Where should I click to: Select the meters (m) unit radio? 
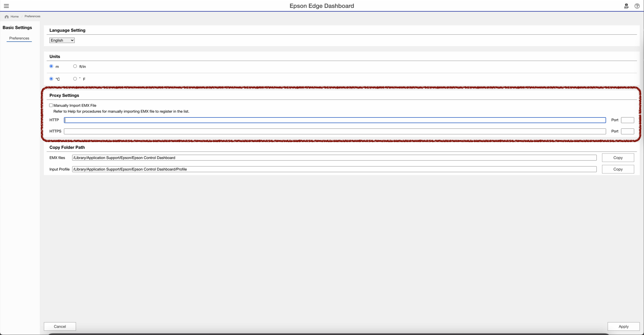[51, 66]
